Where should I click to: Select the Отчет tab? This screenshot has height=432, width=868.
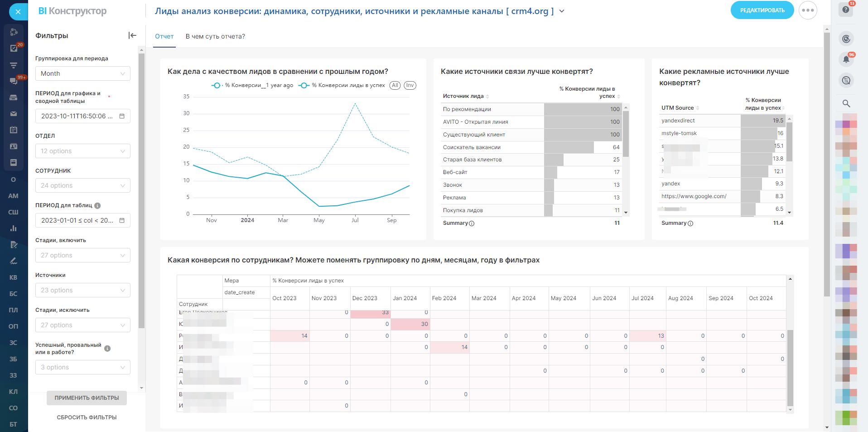pos(164,36)
